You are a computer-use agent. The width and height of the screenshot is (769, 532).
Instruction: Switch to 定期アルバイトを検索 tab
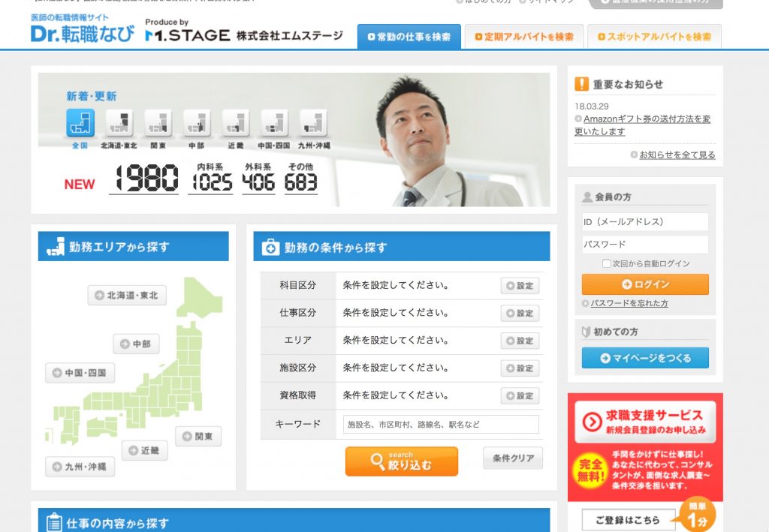tap(523, 37)
